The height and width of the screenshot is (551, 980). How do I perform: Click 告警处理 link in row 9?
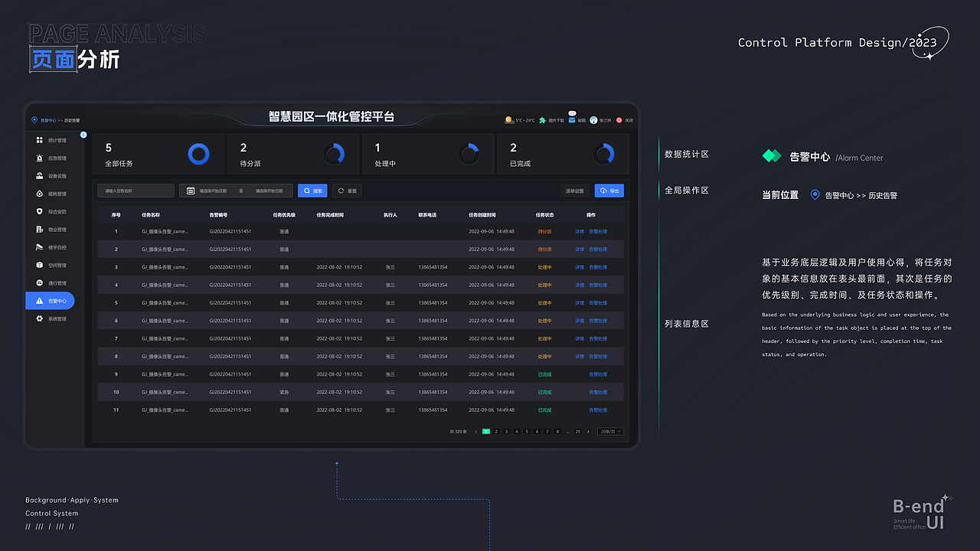[598, 374]
